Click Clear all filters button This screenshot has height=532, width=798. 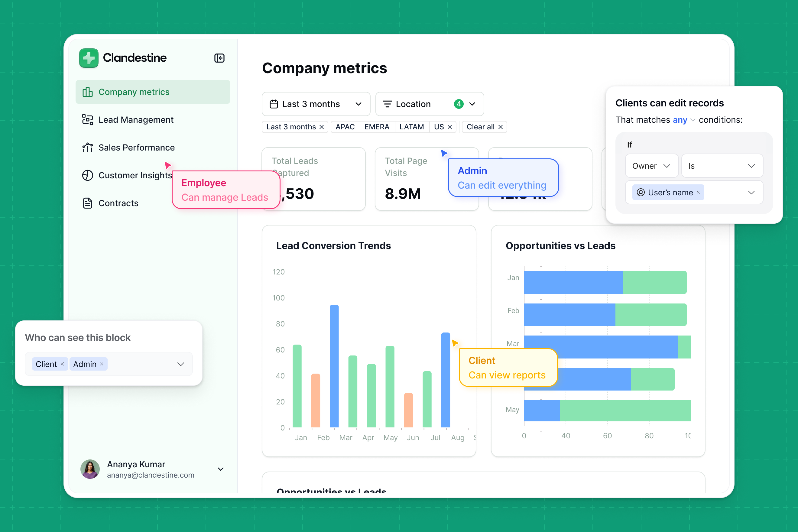pos(484,127)
